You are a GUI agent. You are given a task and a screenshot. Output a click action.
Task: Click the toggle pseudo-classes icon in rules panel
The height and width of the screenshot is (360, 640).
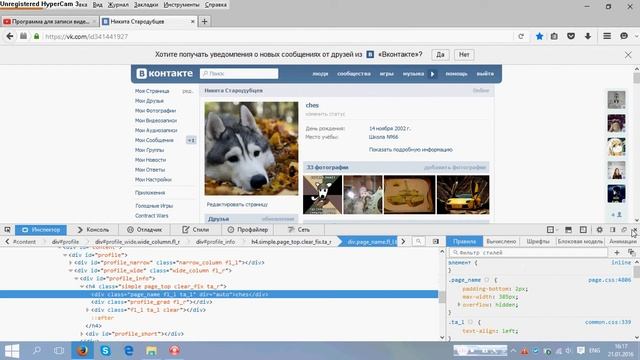coord(631,253)
